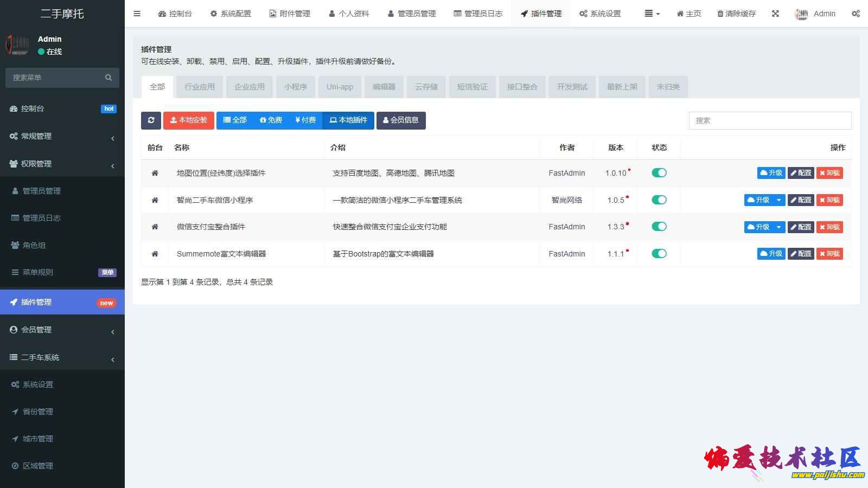This screenshot has height=488, width=868.
Task: Toggle Summernote富文本编辑器 plugin status
Action: click(x=659, y=254)
